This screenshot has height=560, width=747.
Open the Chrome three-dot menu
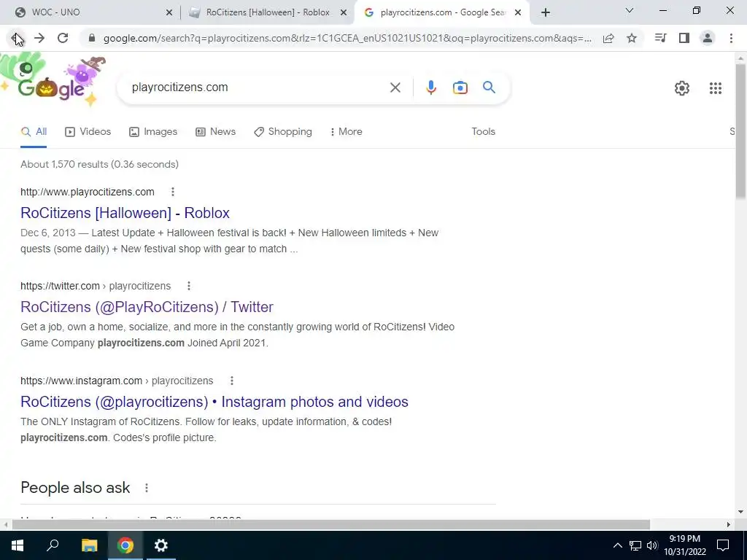pyautogui.click(x=731, y=38)
